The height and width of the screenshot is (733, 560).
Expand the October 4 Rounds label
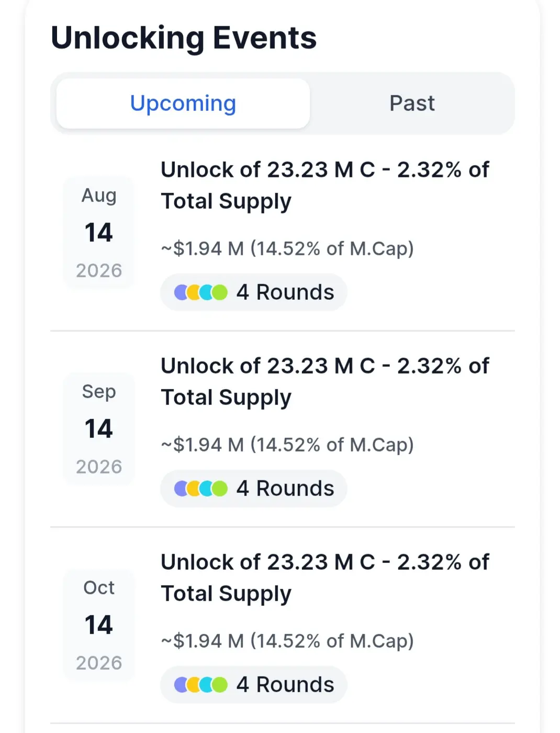coord(285,685)
